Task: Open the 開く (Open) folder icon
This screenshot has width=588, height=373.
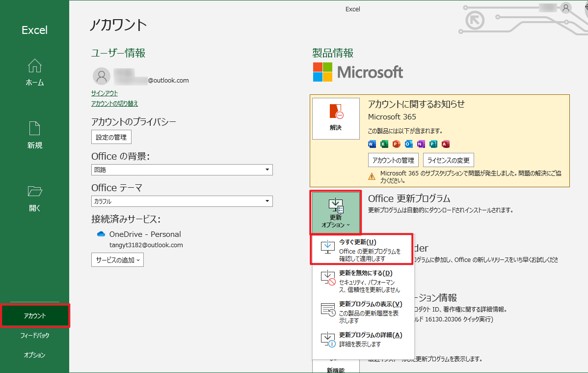Action: point(34,191)
